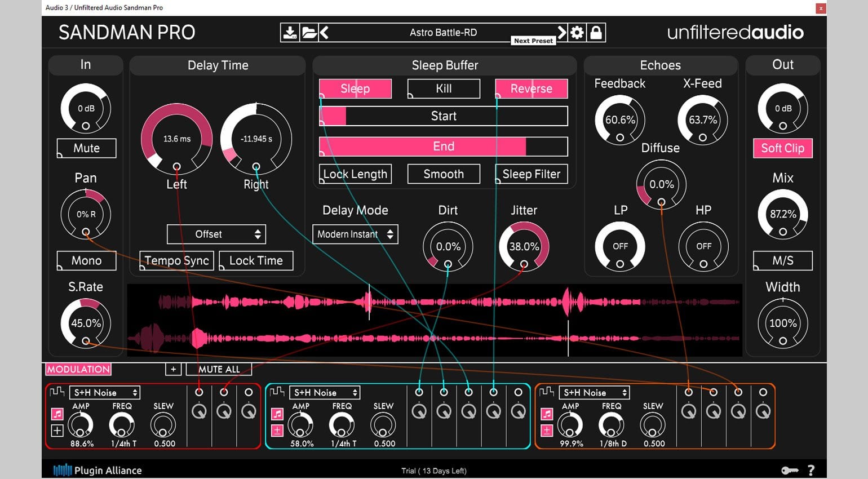
Task: Toggle the cyan modulator's bipolar plus-minus icon
Action: (x=277, y=431)
